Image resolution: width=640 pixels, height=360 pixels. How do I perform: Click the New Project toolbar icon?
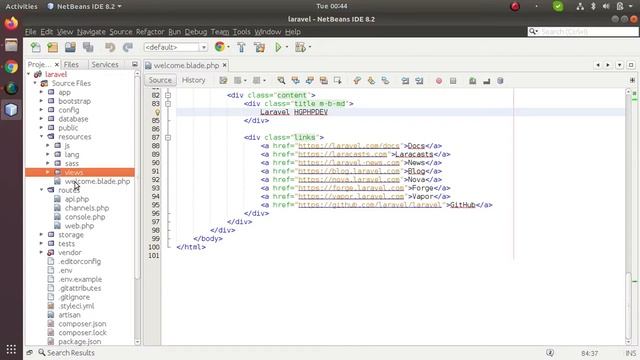point(53,47)
